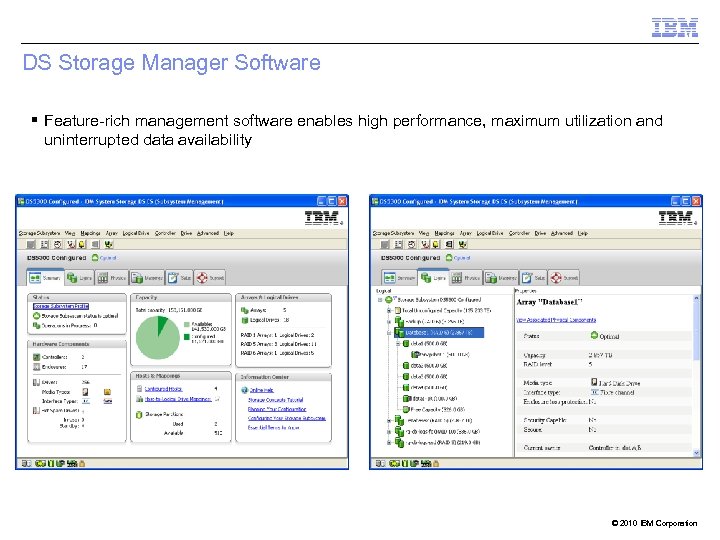Open Storage Subsystem menu in left window
The width and height of the screenshot is (720, 540).
(39, 233)
